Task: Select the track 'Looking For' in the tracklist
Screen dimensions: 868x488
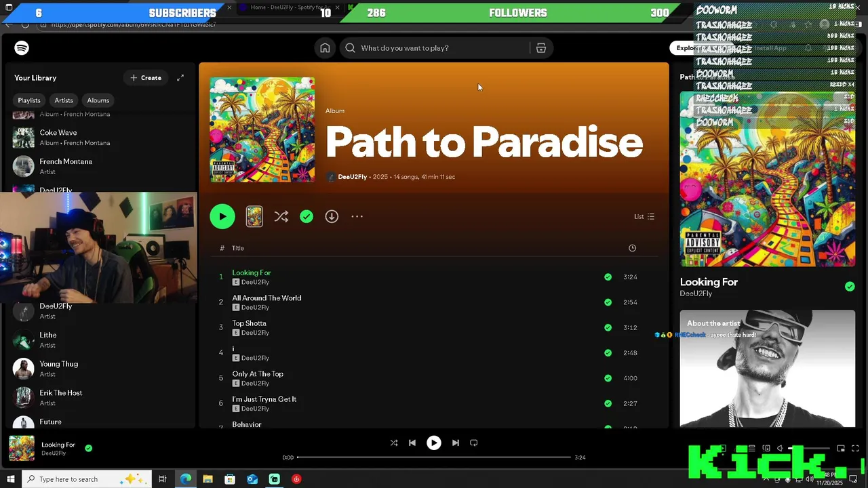Action: 252,272
